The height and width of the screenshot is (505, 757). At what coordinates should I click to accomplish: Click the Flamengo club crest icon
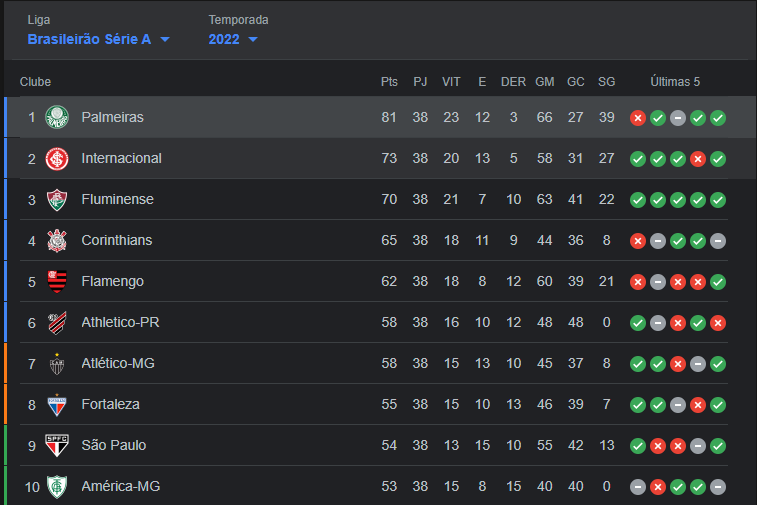pyautogui.click(x=57, y=281)
